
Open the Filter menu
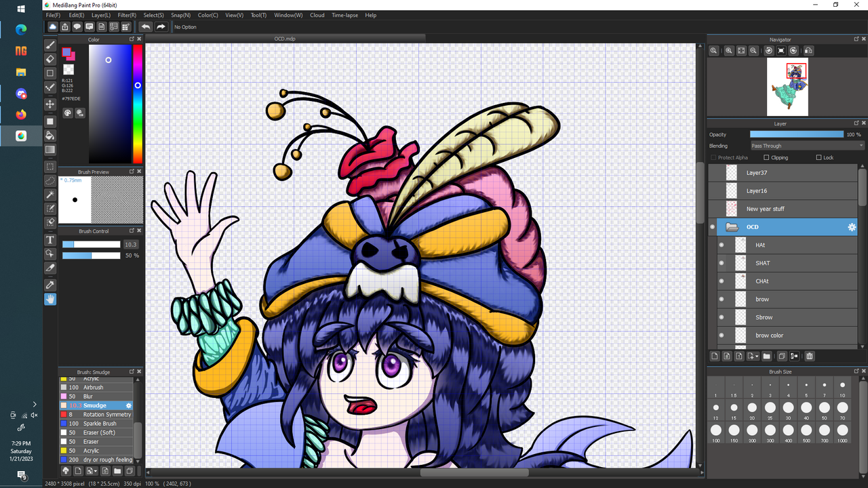[x=127, y=15]
